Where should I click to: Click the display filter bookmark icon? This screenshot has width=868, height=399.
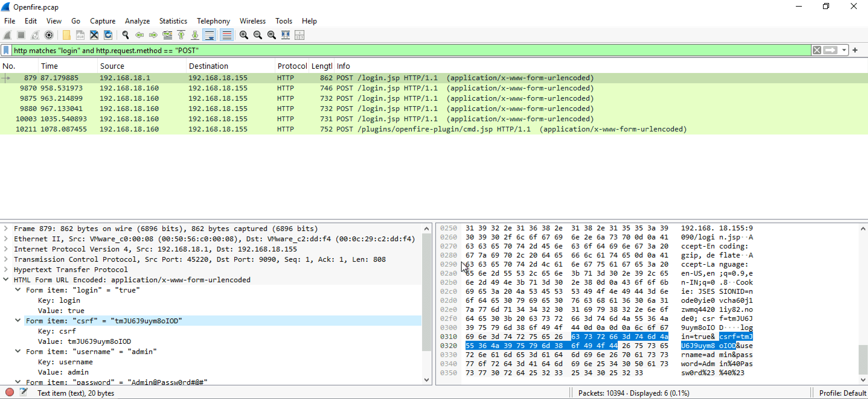(x=6, y=50)
